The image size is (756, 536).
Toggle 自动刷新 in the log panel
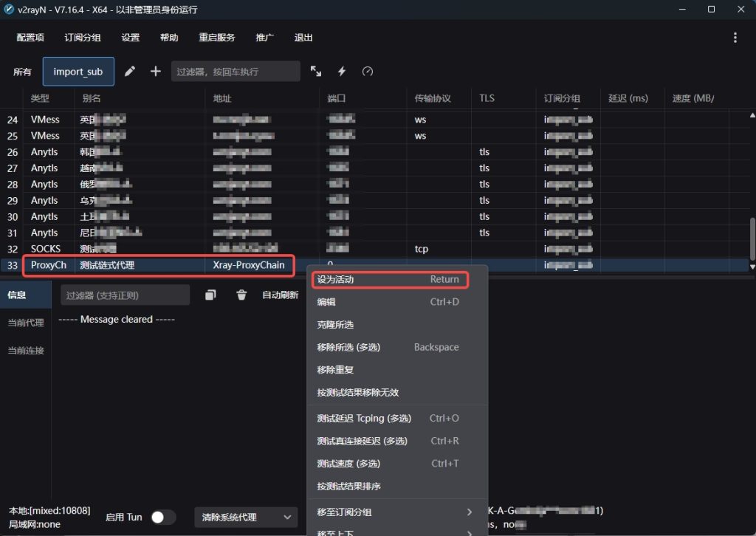(281, 295)
